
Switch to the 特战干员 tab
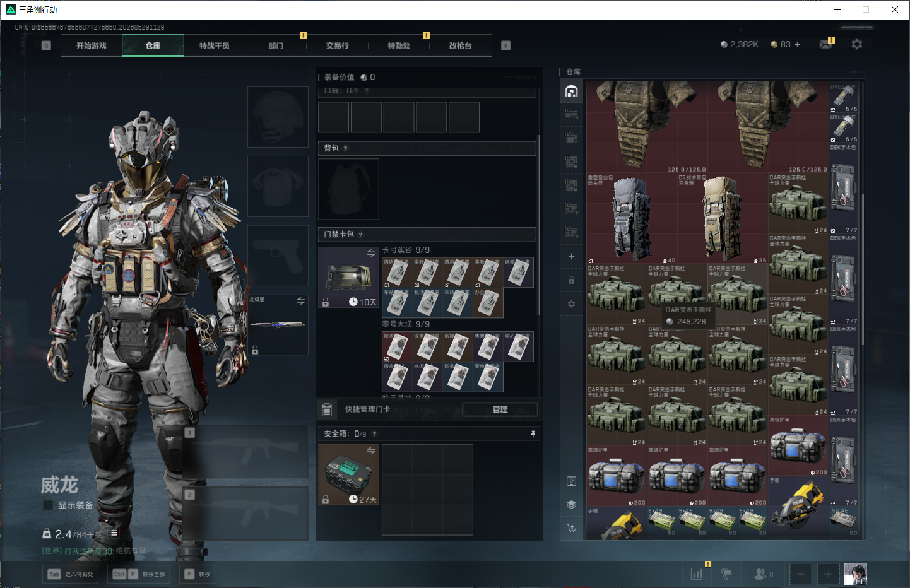click(x=215, y=45)
